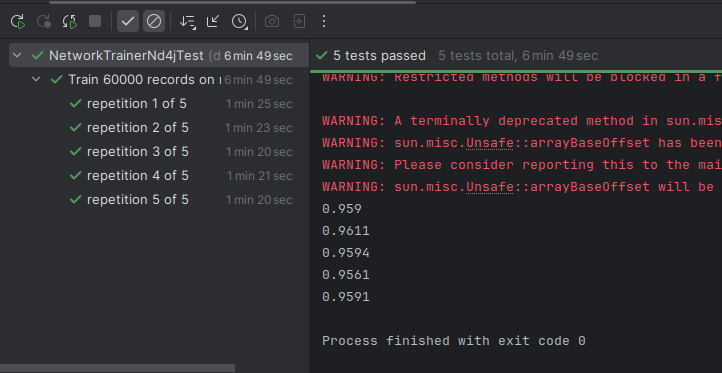
Task: Click the Rerun tests icon
Action: [x=17, y=21]
